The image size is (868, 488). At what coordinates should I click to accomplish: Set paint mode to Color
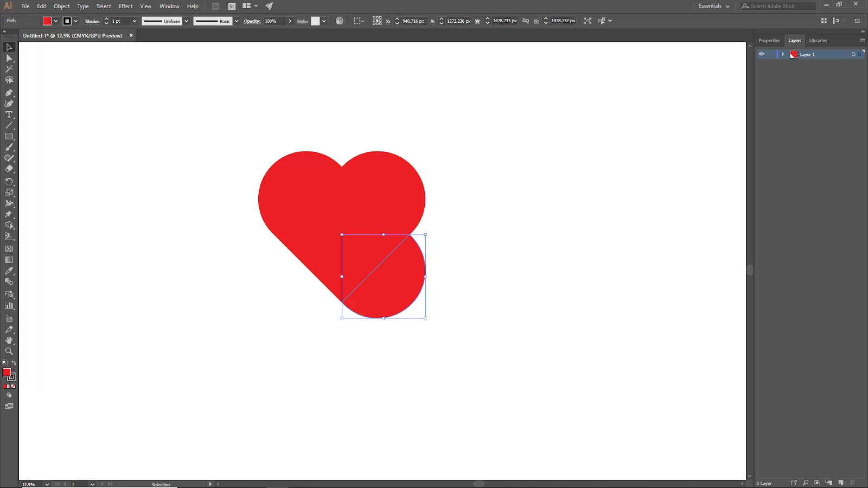tap(5, 387)
